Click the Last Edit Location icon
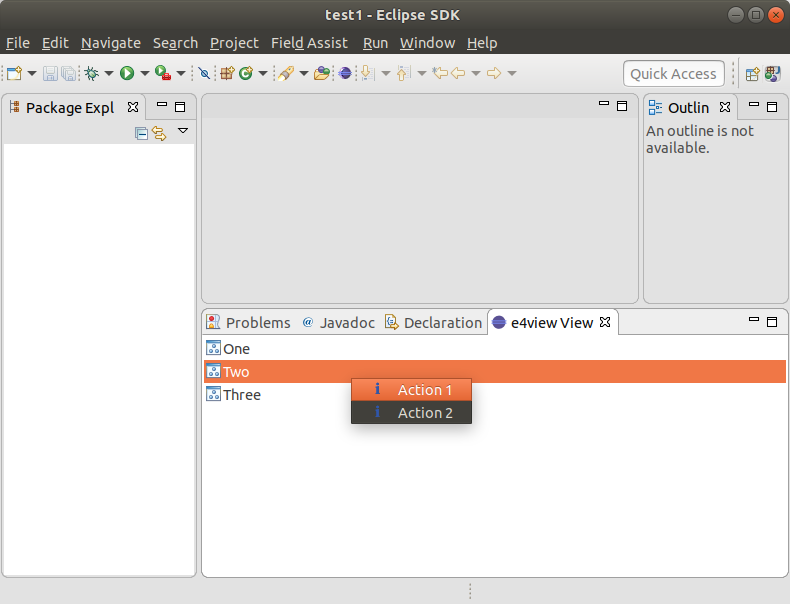This screenshot has width=790, height=604. [440, 73]
